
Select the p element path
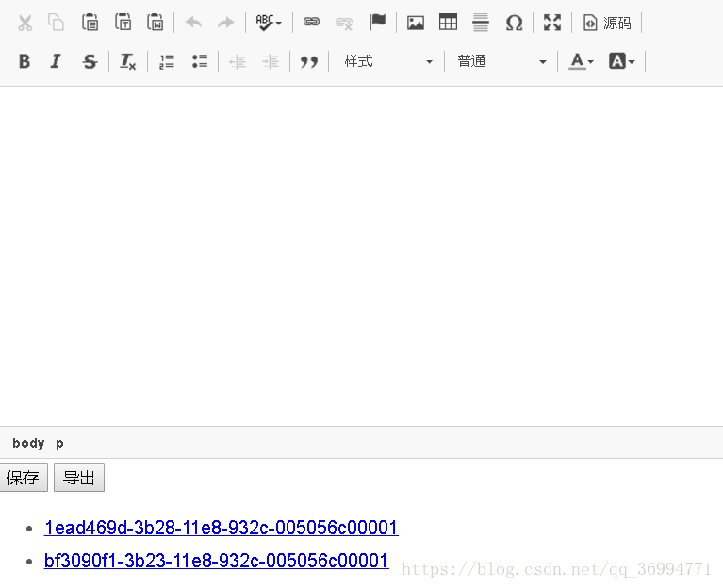[59, 444]
